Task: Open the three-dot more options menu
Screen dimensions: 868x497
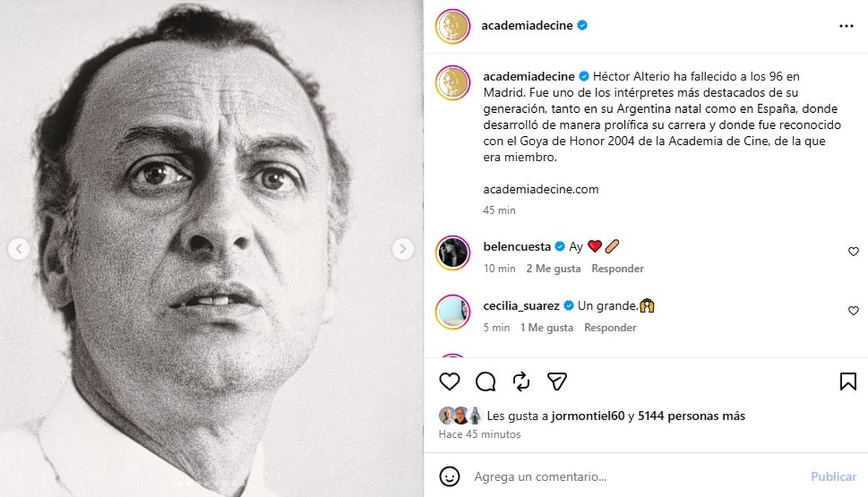Action: click(846, 26)
